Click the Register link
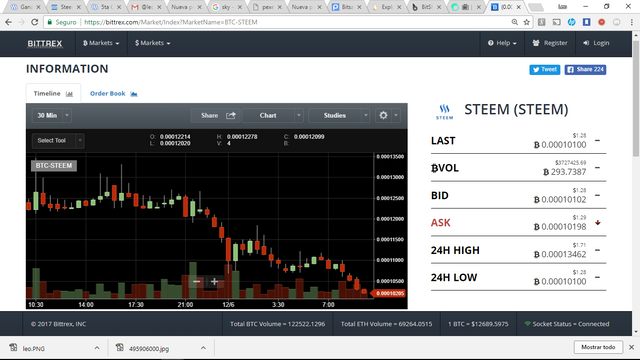 tap(550, 43)
